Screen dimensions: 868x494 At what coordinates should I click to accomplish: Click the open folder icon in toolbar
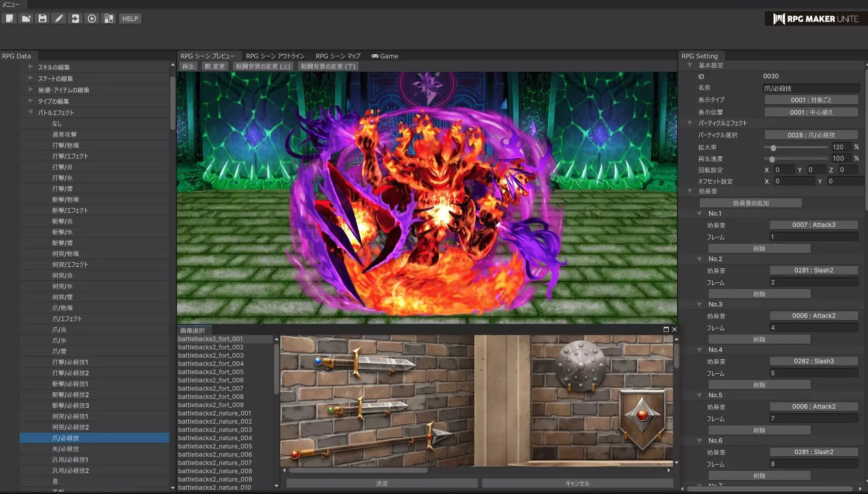point(26,19)
